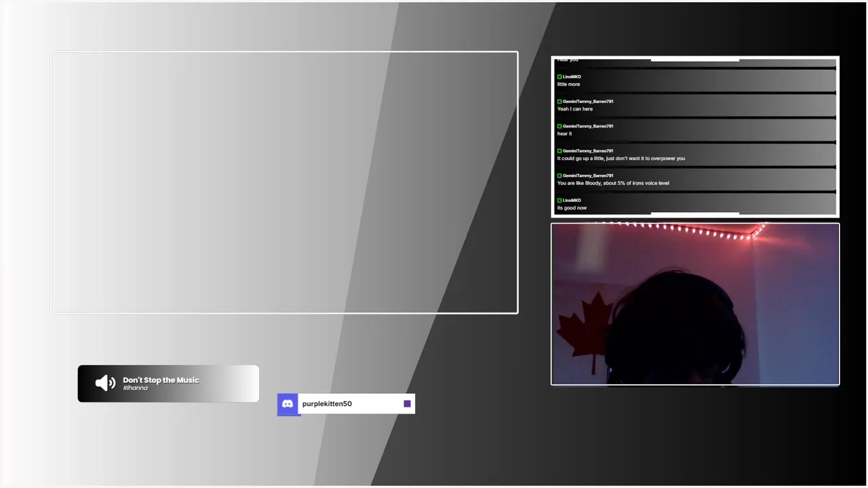
Task: Click the chat message "hear it"
Action: click(564, 134)
